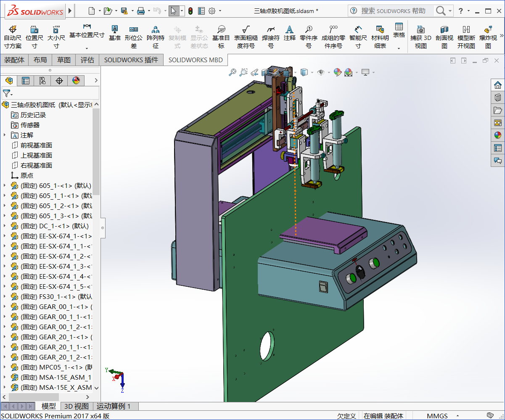This screenshot has height=420, width=505.
Task: Switch to the 评估 ribbon tab
Action: (x=87, y=60)
